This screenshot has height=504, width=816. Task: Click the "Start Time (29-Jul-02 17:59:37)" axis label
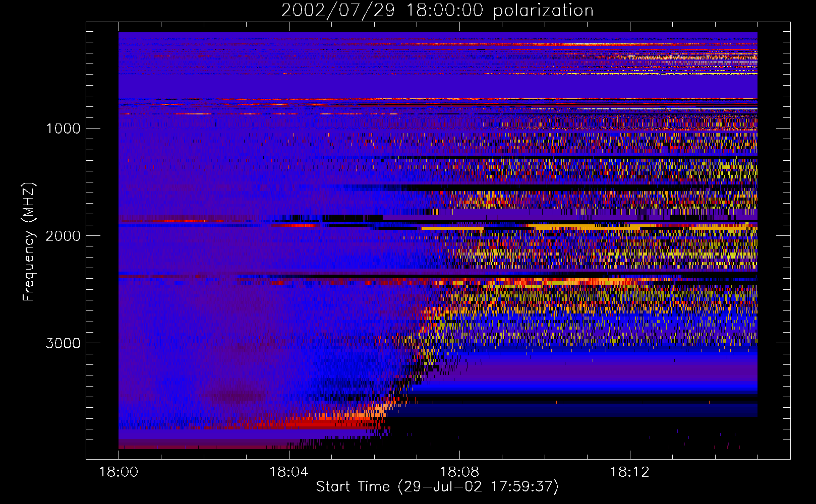click(x=437, y=487)
